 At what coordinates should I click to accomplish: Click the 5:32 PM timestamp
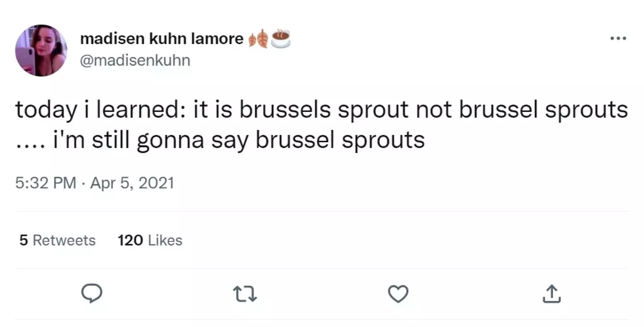pyautogui.click(x=46, y=183)
